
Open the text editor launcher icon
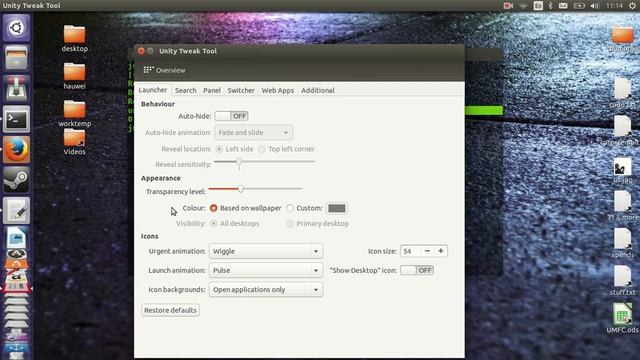[x=16, y=211]
